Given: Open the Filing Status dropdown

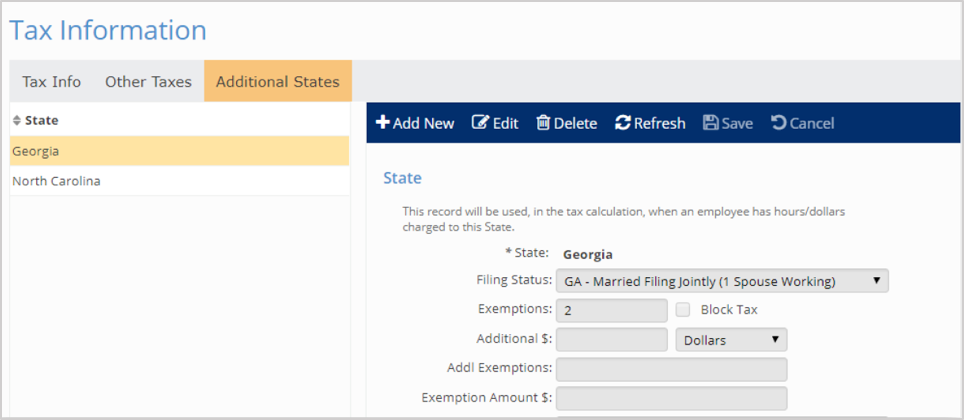Looking at the screenshot, I should pos(722,281).
